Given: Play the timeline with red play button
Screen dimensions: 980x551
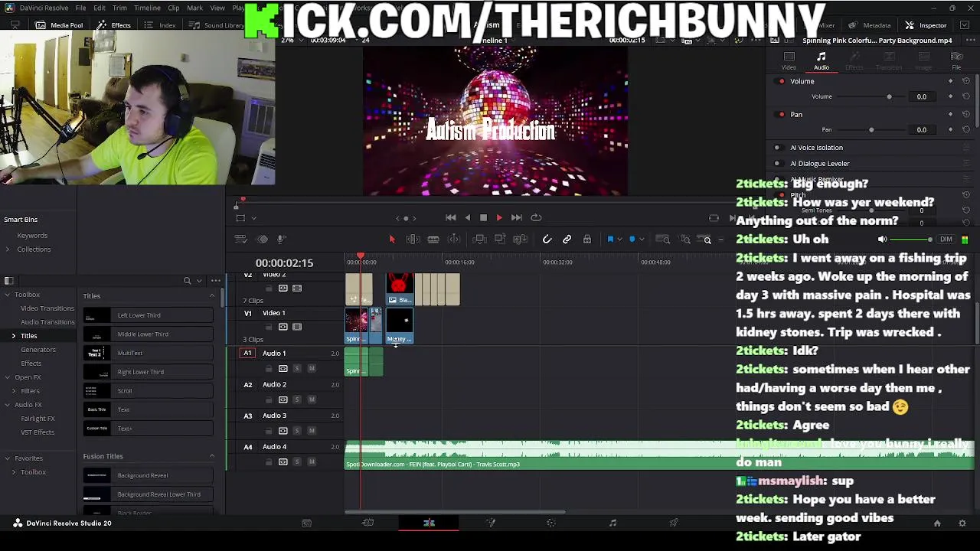Looking at the screenshot, I should (499, 218).
